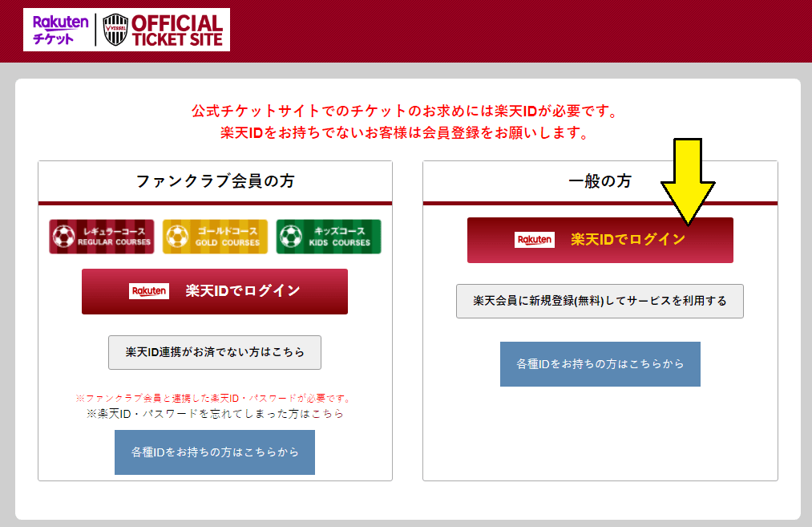Click 各種IDをお持ちの方 button in 一般の方 panel

pyautogui.click(x=600, y=364)
